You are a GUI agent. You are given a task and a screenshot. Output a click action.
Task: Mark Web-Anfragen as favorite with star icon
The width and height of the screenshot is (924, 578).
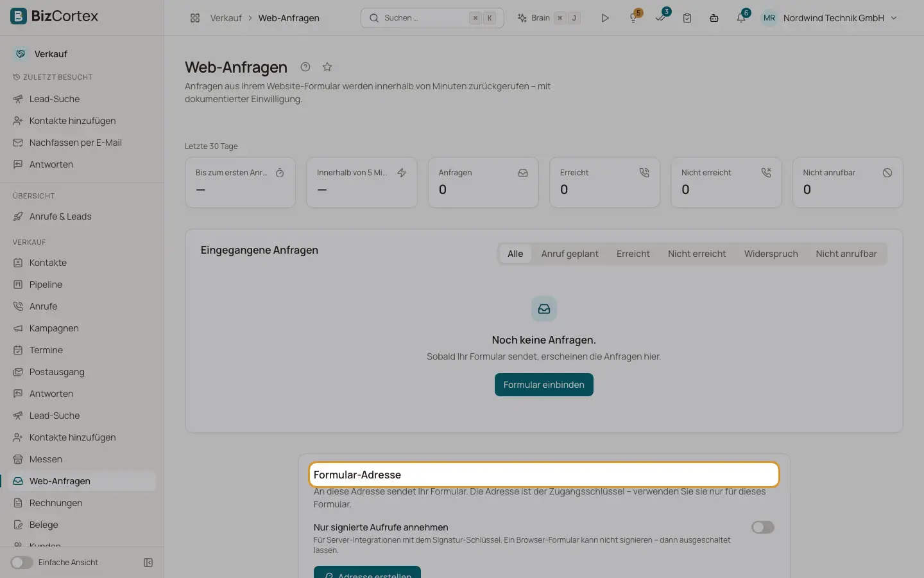(x=327, y=67)
